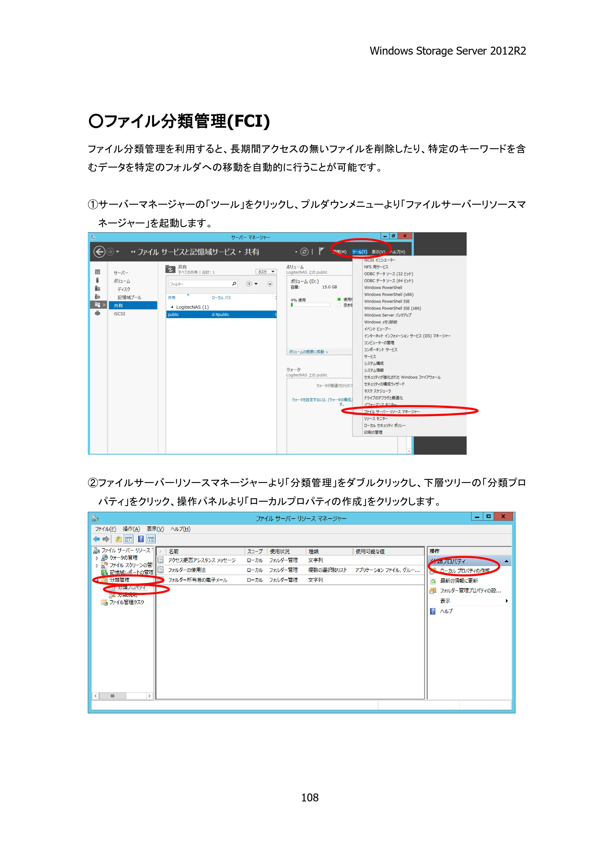This screenshot has width=614, height=868.
Task: Open the 操作(A) menu in FSRM
Action: tap(131, 529)
